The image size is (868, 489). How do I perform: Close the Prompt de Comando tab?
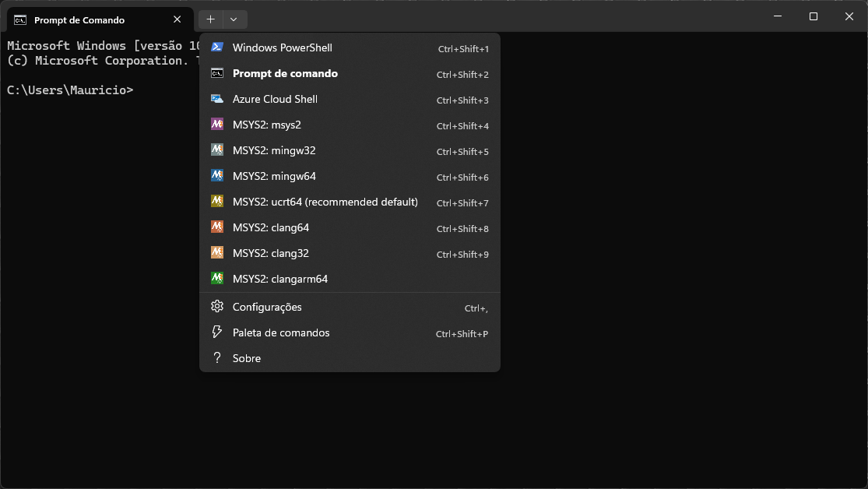[177, 19]
